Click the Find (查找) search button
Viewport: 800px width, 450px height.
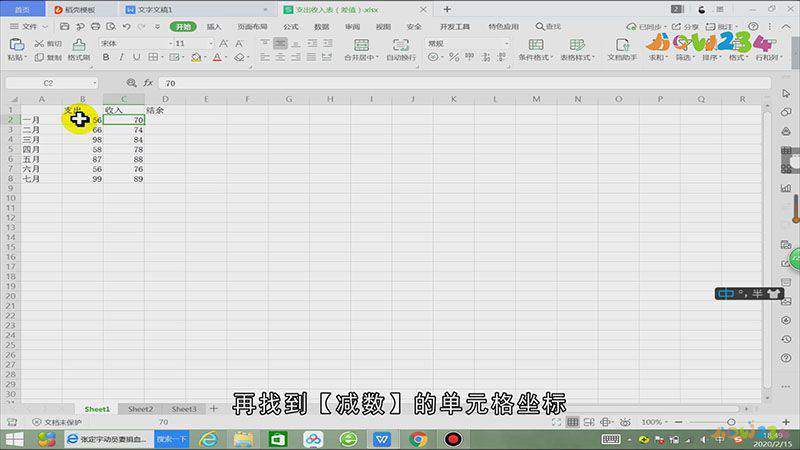coord(548,26)
